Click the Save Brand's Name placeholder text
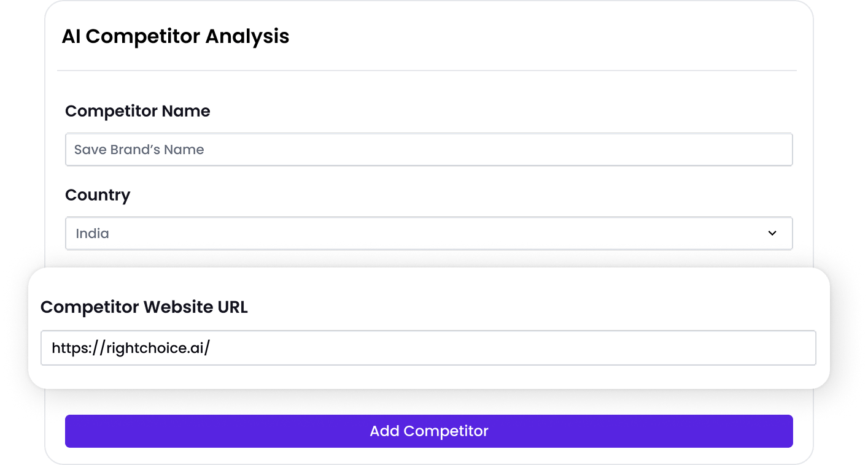Screen dimensions: 868x465 click(139, 150)
